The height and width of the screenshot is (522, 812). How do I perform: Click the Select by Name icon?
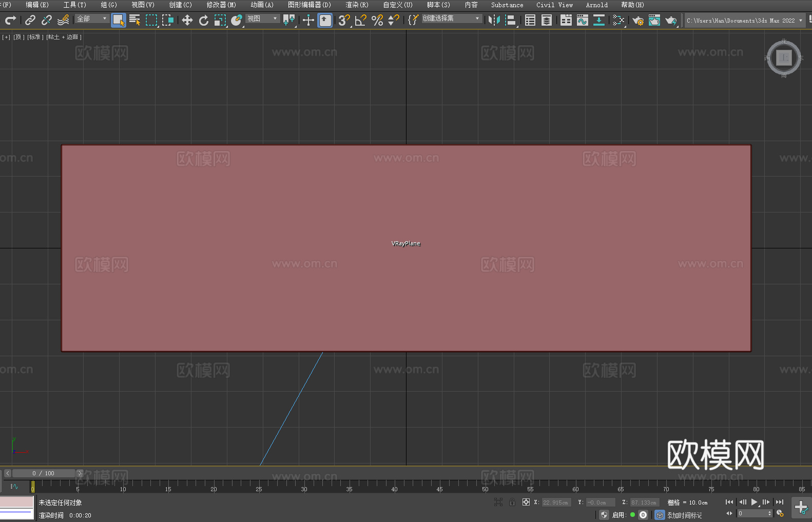[134, 20]
